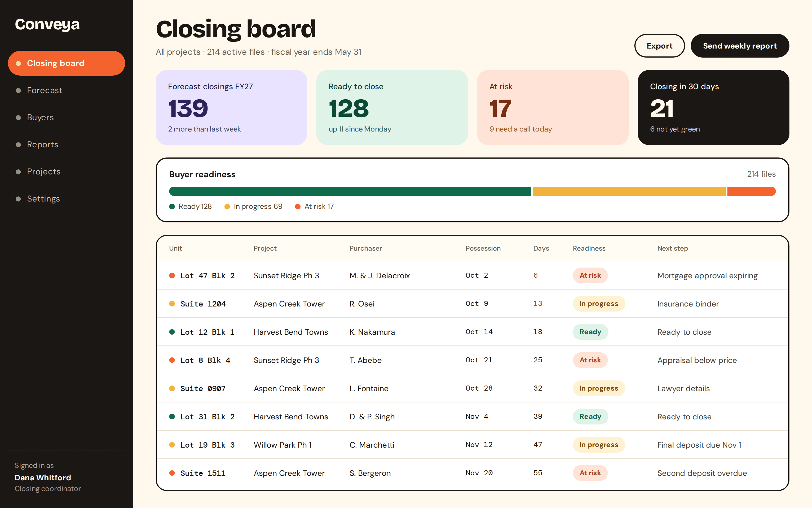
Task: Send weekly report
Action: coord(740,46)
